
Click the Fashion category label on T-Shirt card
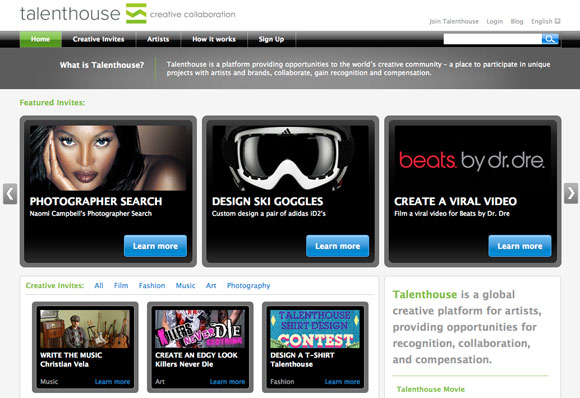[x=282, y=382]
